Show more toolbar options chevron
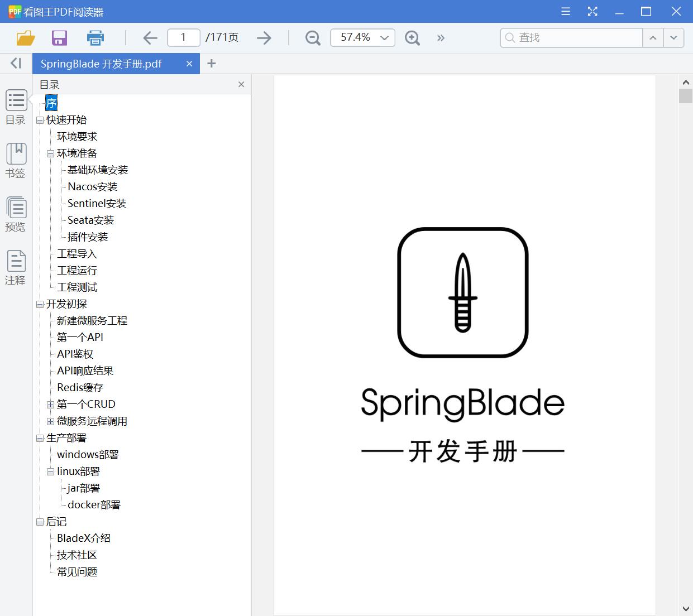The height and width of the screenshot is (616, 693). pos(441,38)
